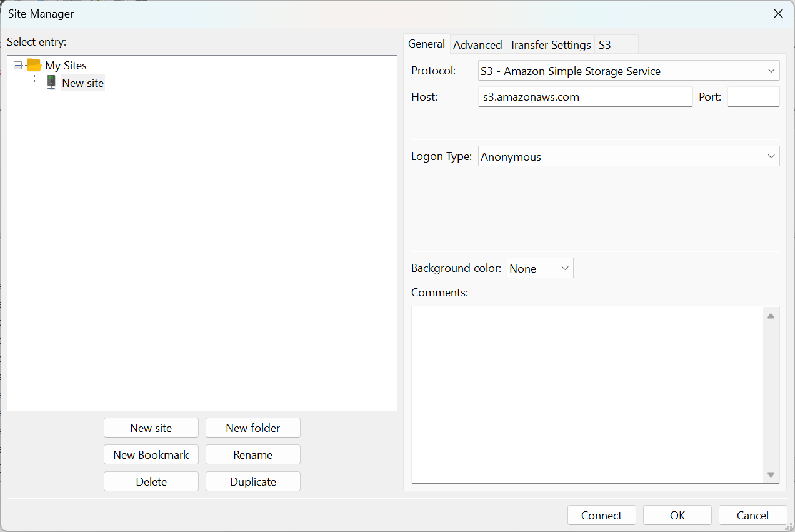Switch to the General tab
The width and height of the screenshot is (795, 532).
point(426,44)
